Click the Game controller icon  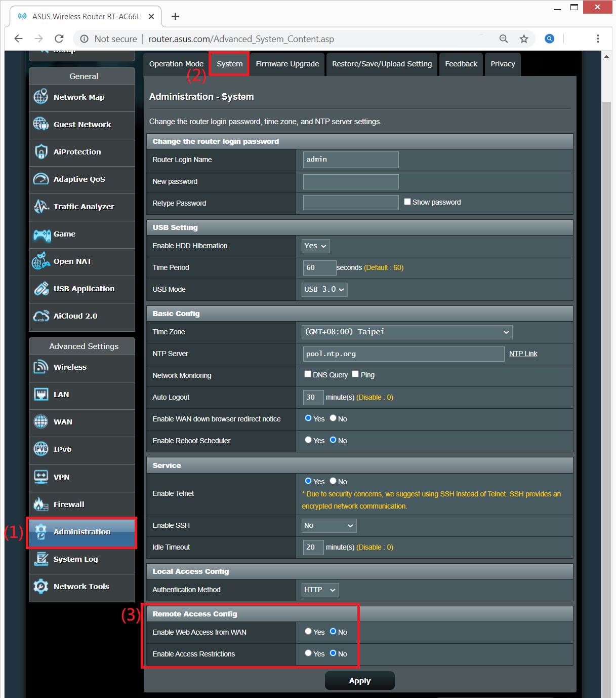pos(42,234)
